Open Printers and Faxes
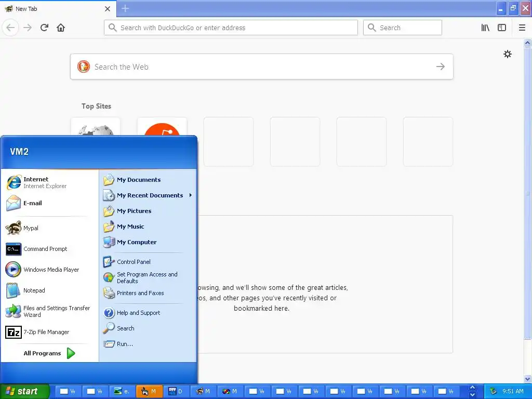 [x=148, y=293]
